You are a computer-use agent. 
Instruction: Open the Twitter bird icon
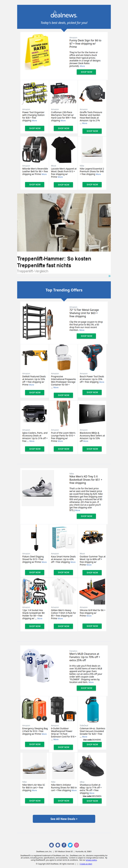(70, 845)
